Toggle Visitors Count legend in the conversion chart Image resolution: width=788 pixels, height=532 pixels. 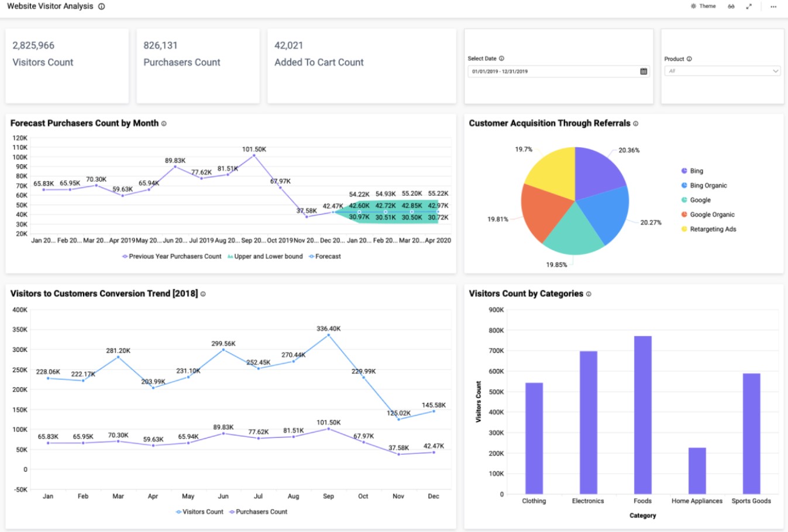point(199,512)
